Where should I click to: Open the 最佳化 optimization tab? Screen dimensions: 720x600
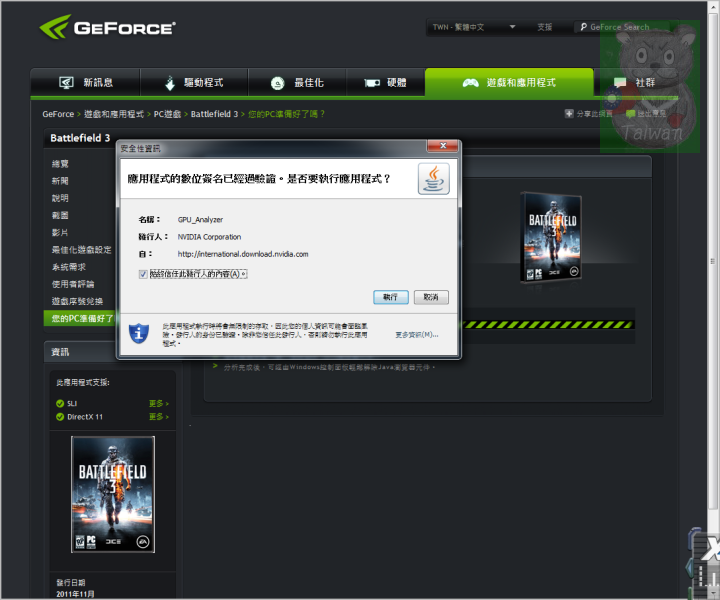[x=297, y=83]
